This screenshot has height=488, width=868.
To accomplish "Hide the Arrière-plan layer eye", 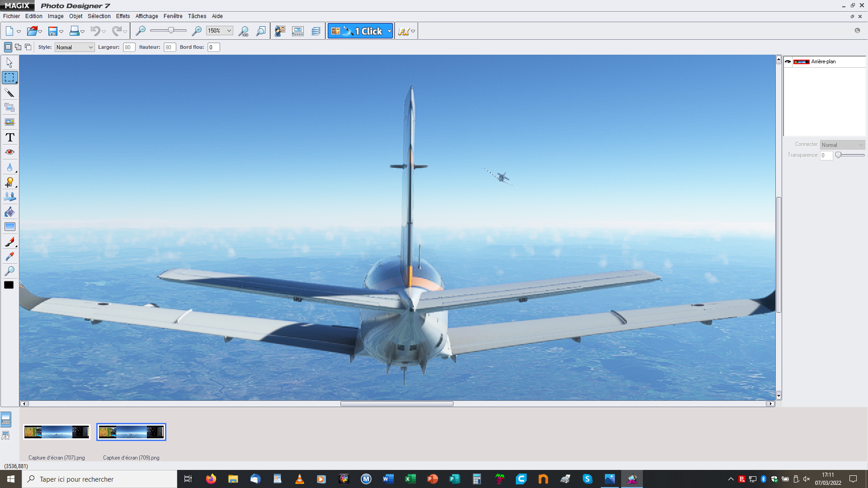I will (x=788, y=61).
